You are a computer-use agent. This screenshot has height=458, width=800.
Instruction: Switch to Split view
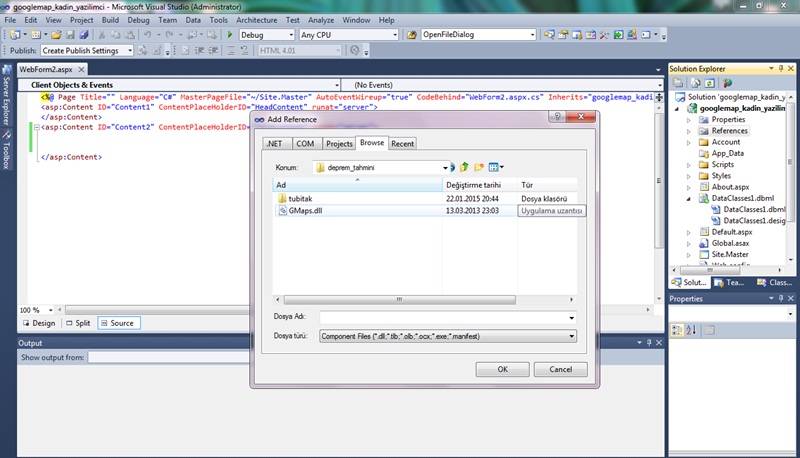[78, 323]
